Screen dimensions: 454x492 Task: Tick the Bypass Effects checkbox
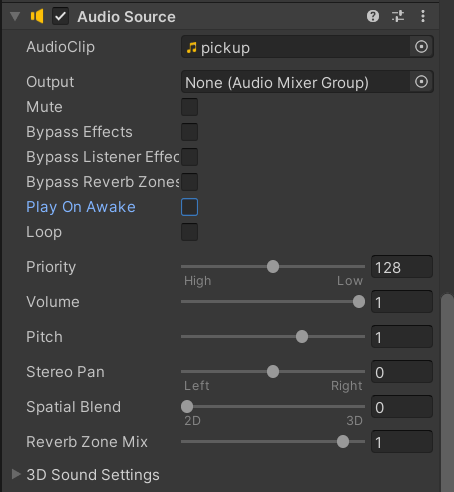coord(189,132)
